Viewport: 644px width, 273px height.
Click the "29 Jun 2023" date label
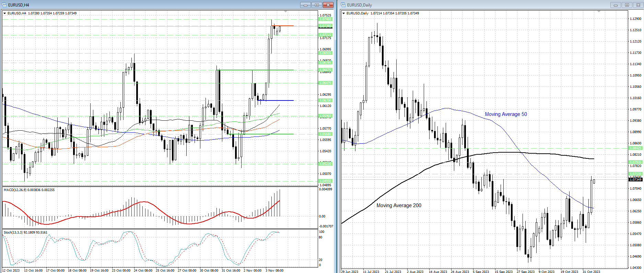(x=350, y=272)
